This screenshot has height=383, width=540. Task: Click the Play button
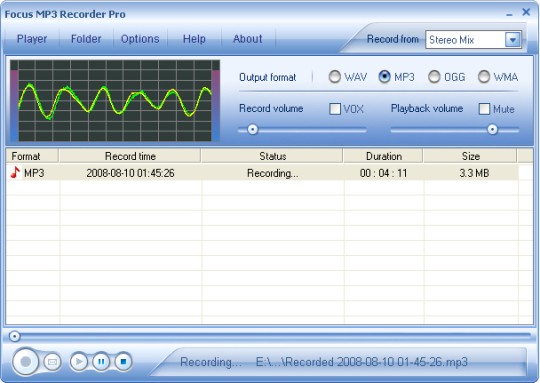coord(79,362)
